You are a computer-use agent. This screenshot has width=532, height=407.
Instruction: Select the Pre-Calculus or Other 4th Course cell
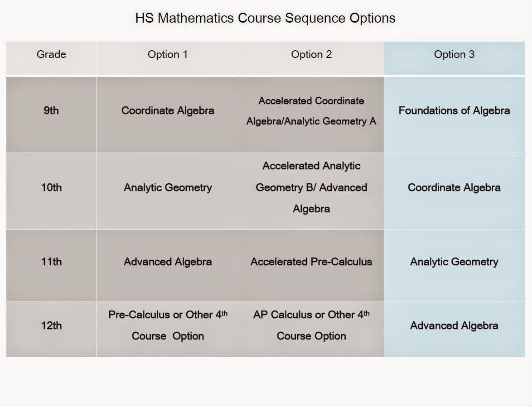168,326
